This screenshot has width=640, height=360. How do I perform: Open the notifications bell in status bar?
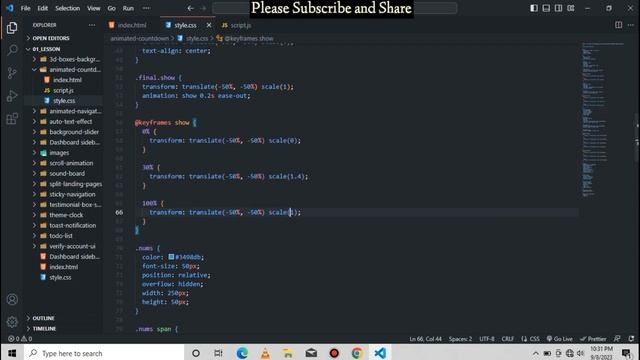tap(631, 339)
